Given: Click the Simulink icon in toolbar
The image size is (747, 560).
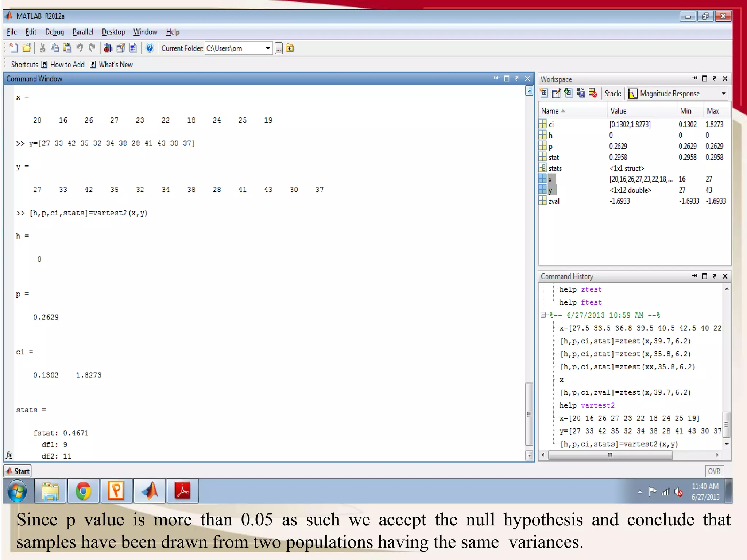Looking at the screenshot, I should (x=108, y=48).
